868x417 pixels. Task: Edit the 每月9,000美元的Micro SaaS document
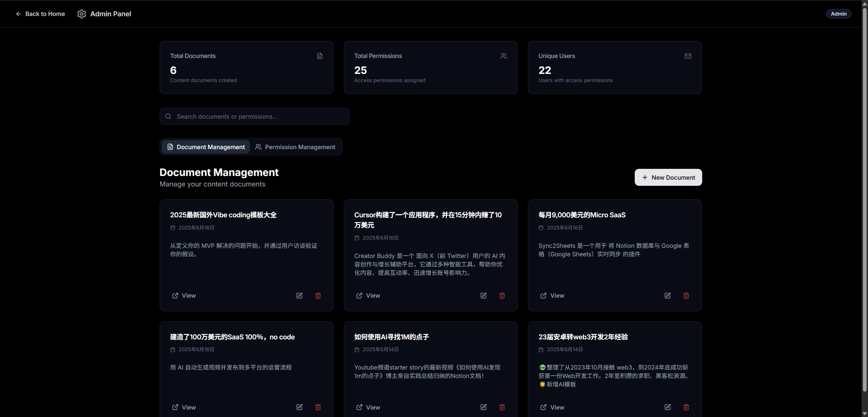pos(667,296)
